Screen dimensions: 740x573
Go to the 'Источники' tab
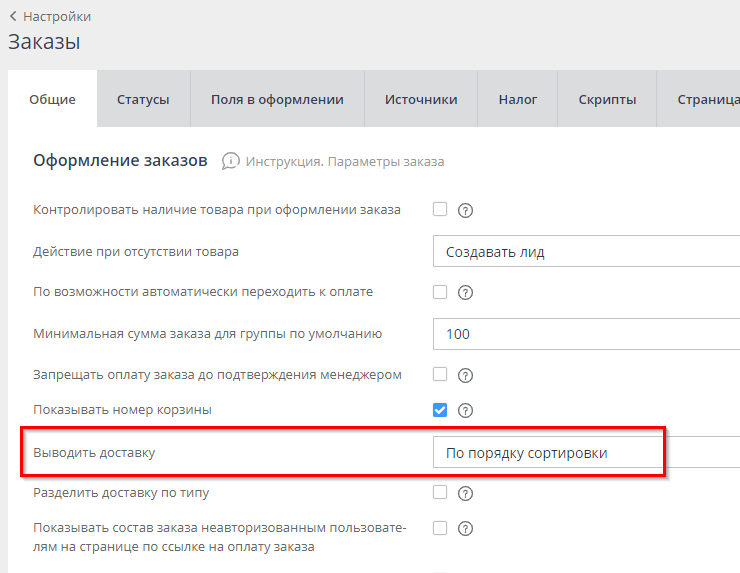coord(421,99)
